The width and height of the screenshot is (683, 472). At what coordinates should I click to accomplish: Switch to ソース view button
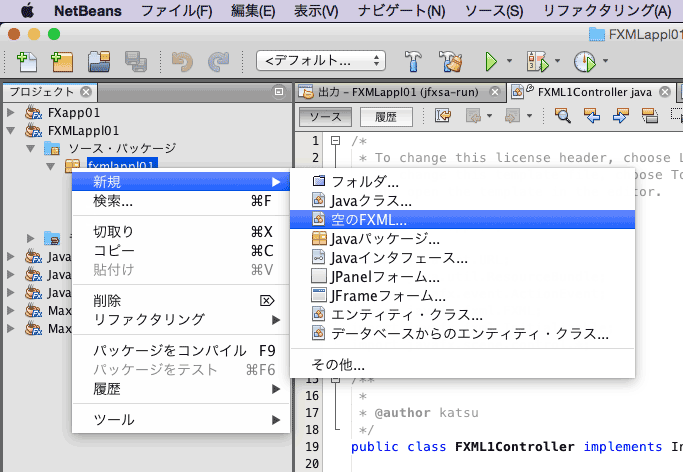coord(325,117)
